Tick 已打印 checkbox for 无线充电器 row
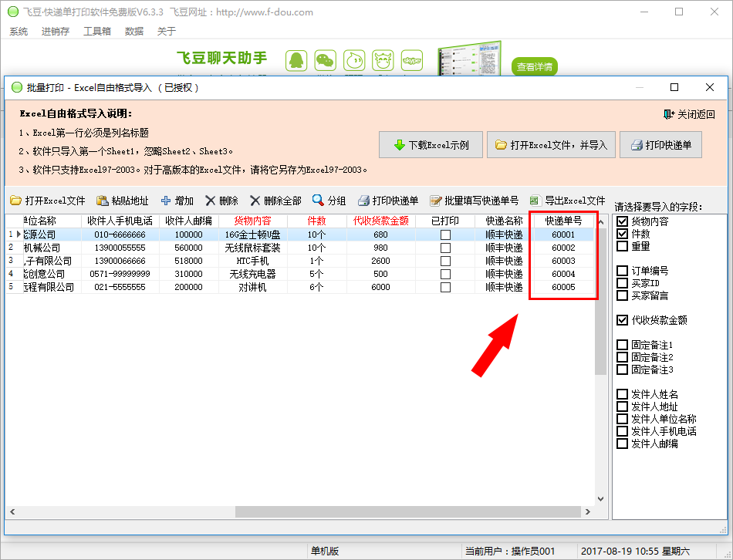 pyautogui.click(x=445, y=274)
